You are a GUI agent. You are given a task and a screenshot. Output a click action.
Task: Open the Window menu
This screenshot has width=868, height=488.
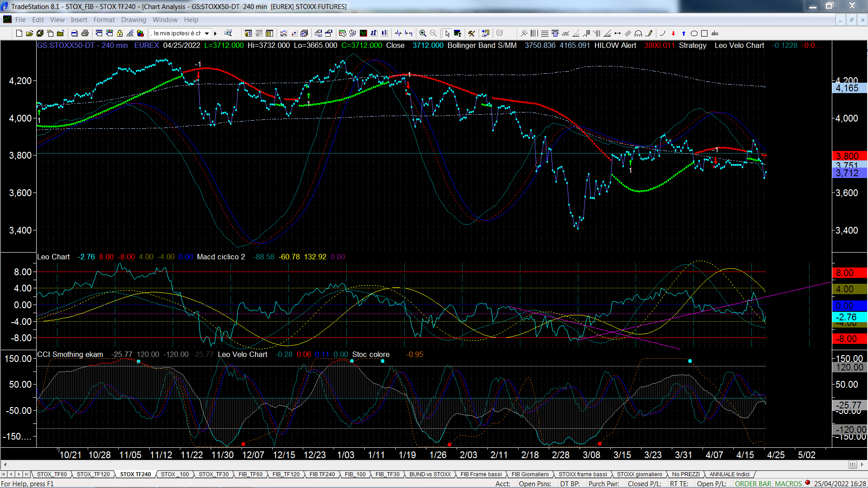(165, 20)
